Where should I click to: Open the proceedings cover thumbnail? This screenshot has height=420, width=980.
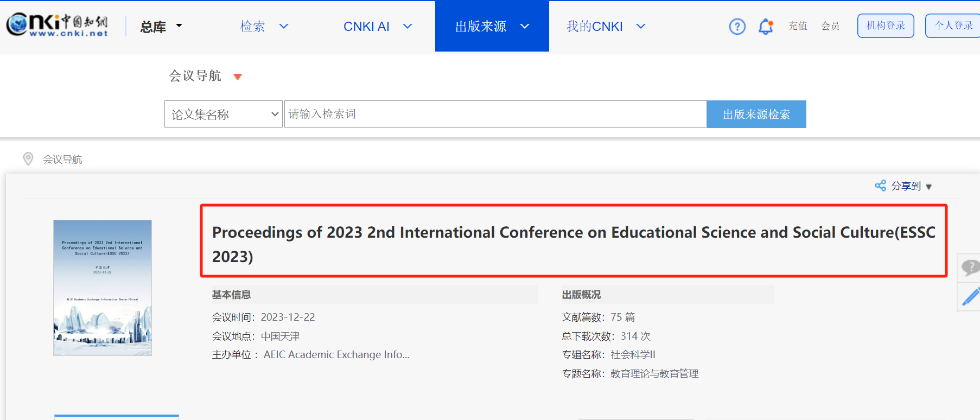pyautogui.click(x=103, y=288)
